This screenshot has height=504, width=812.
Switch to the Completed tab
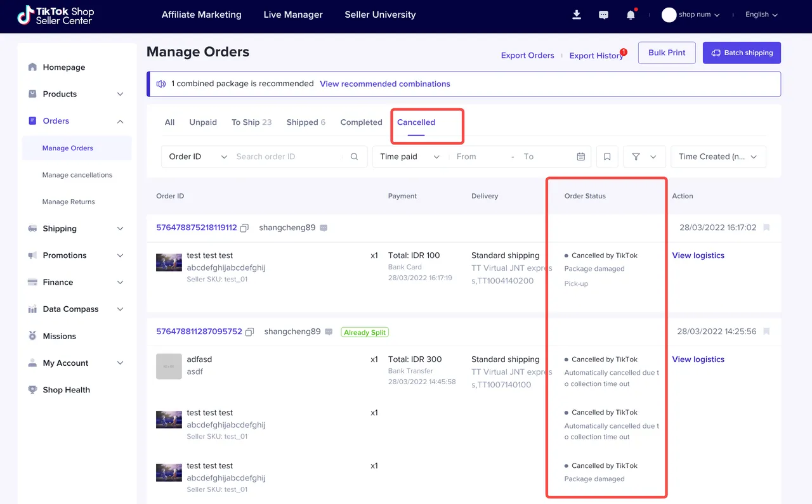361,122
